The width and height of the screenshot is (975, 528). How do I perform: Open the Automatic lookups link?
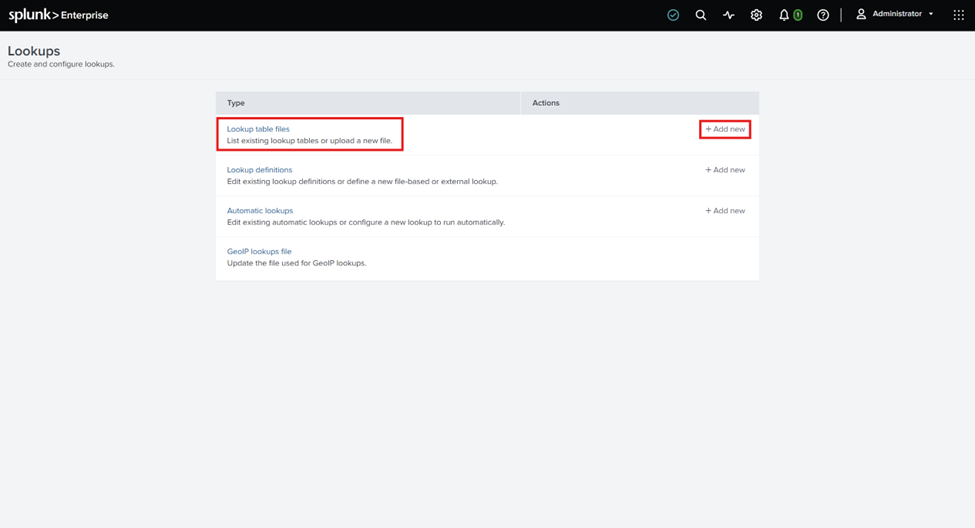[x=260, y=211]
